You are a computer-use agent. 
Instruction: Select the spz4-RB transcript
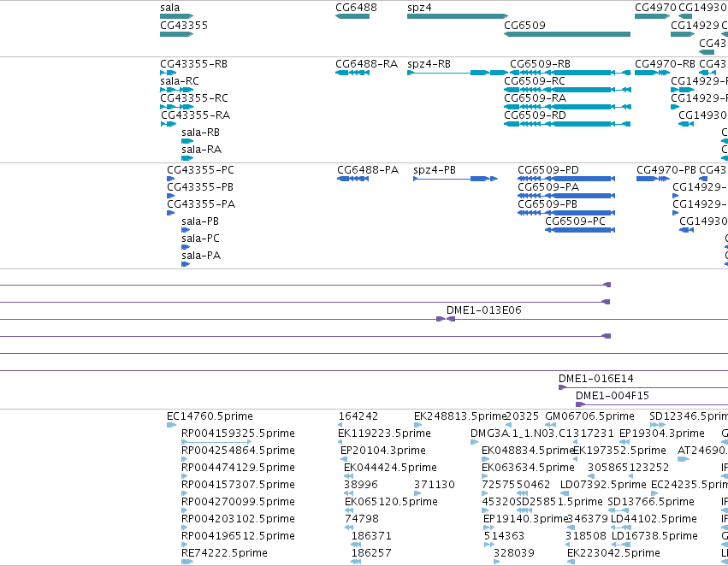[458, 73]
